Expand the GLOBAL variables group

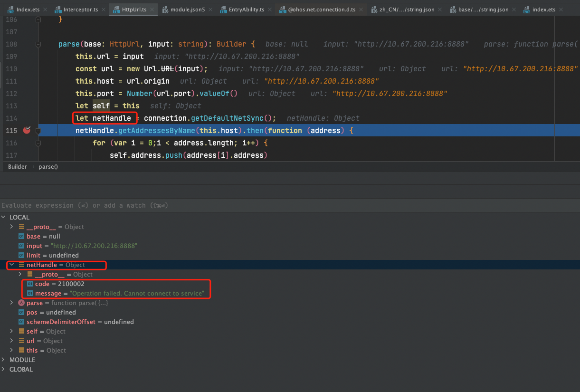coord(4,369)
